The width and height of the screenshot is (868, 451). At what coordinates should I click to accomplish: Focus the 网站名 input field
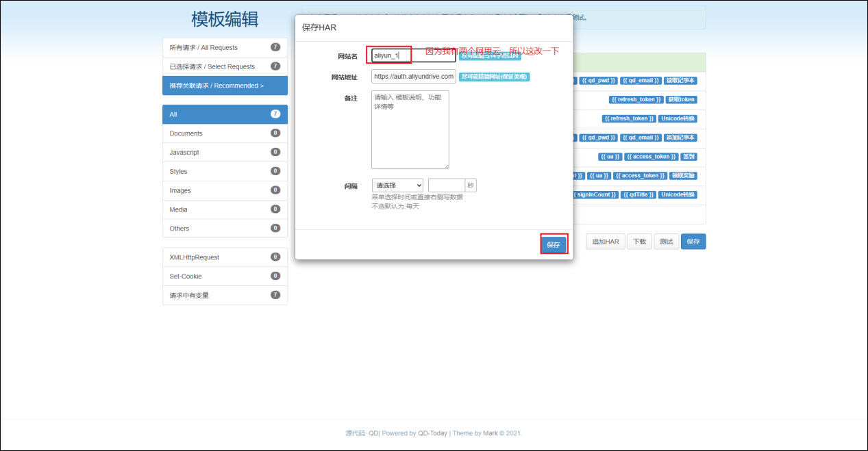coord(413,55)
